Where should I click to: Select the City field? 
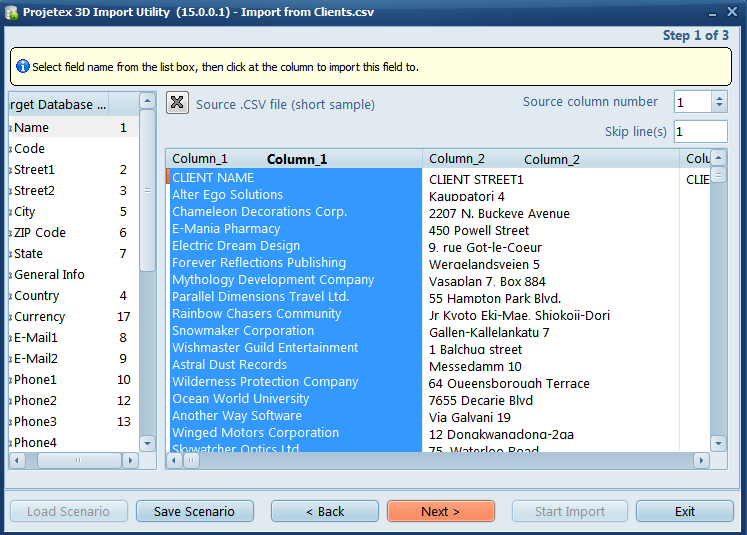coord(74,212)
